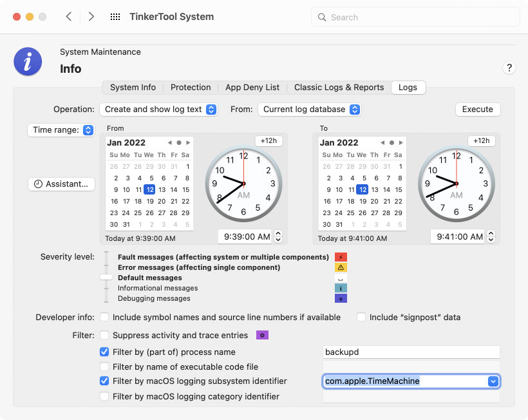Click the search magnifier icon
Image resolution: width=528 pixels, height=420 pixels.
(x=322, y=17)
